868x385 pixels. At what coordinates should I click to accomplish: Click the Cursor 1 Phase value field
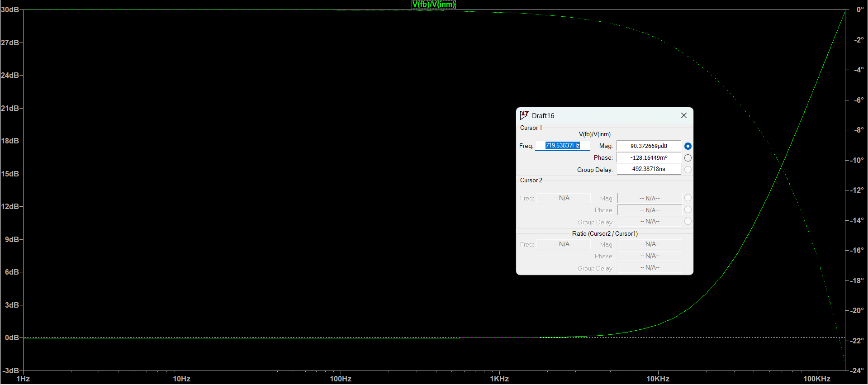tap(649, 158)
